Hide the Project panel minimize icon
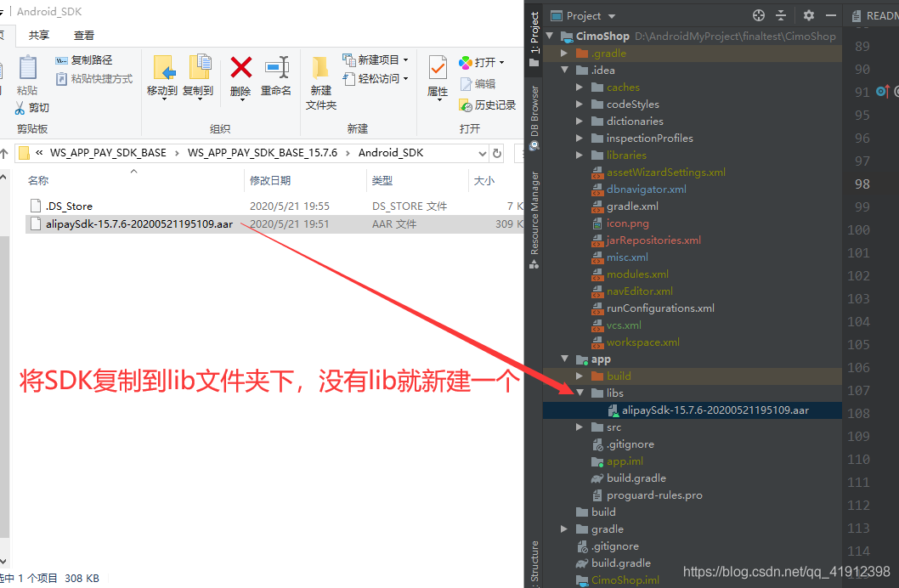899x588 pixels. click(830, 15)
